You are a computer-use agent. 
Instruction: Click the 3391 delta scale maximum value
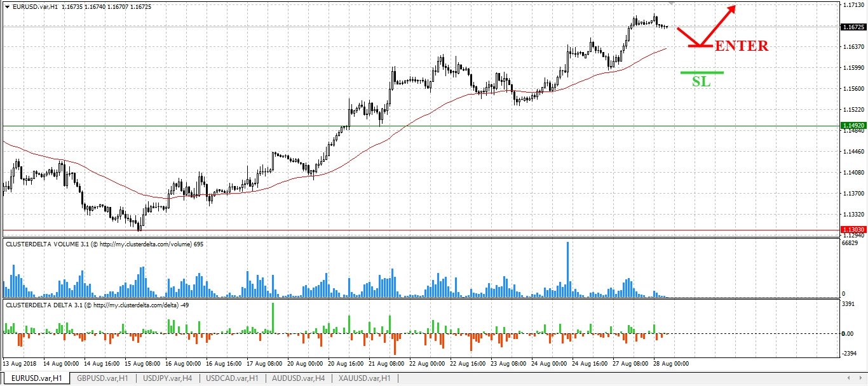coord(848,305)
